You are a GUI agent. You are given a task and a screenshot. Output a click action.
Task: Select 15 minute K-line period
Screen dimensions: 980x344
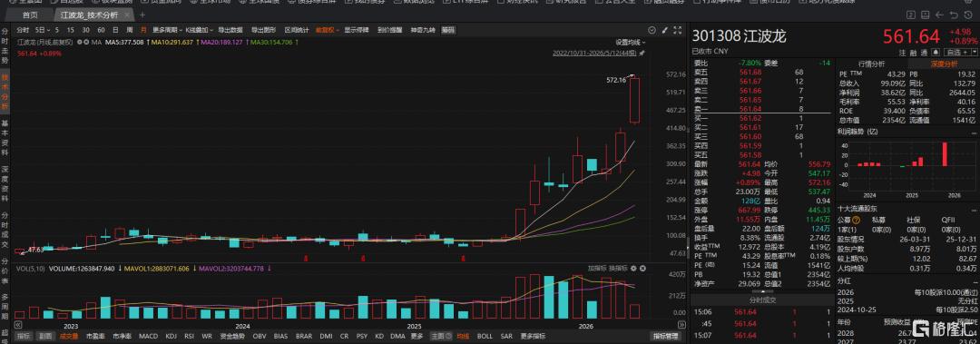click(71, 29)
